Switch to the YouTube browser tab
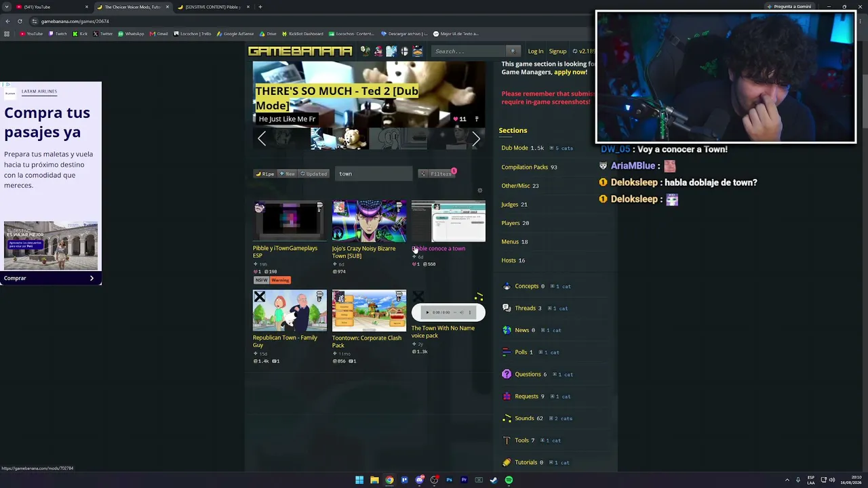 point(51,7)
